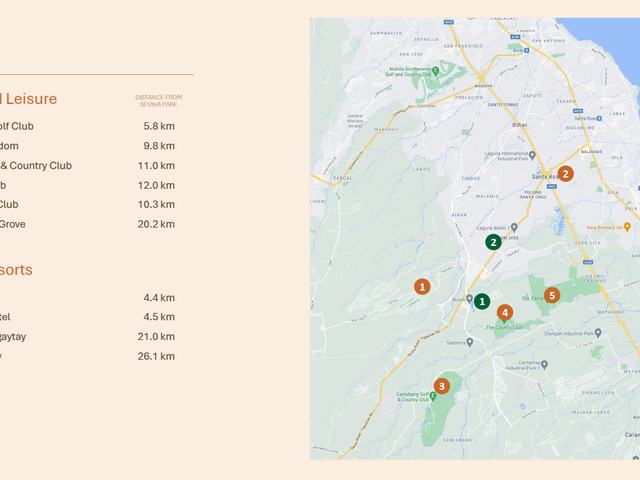Click the '& Country Club' row text
The image size is (640, 480).
tap(36, 166)
